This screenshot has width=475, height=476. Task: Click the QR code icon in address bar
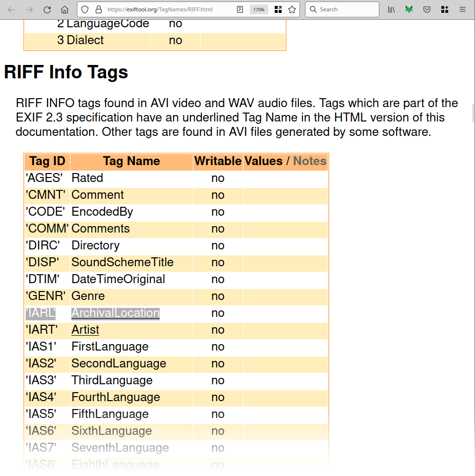click(x=278, y=9)
